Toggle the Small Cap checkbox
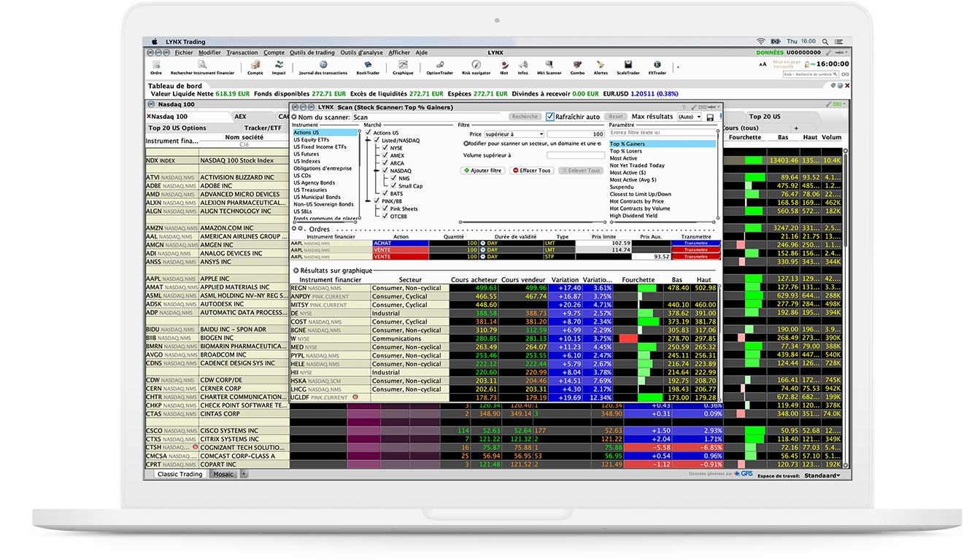The height and width of the screenshot is (560, 969). 394,186
